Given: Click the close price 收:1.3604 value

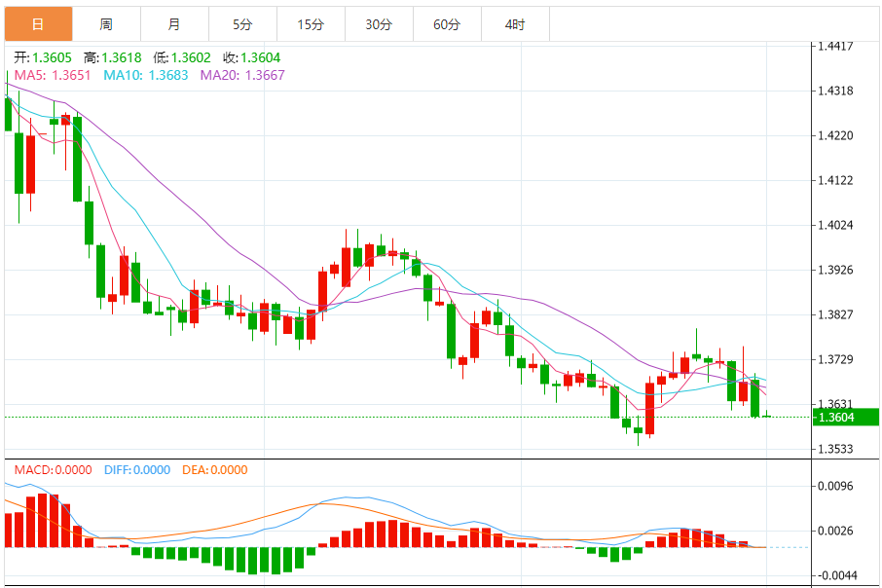Looking at the screenshot, I should (x=251, y=58).
